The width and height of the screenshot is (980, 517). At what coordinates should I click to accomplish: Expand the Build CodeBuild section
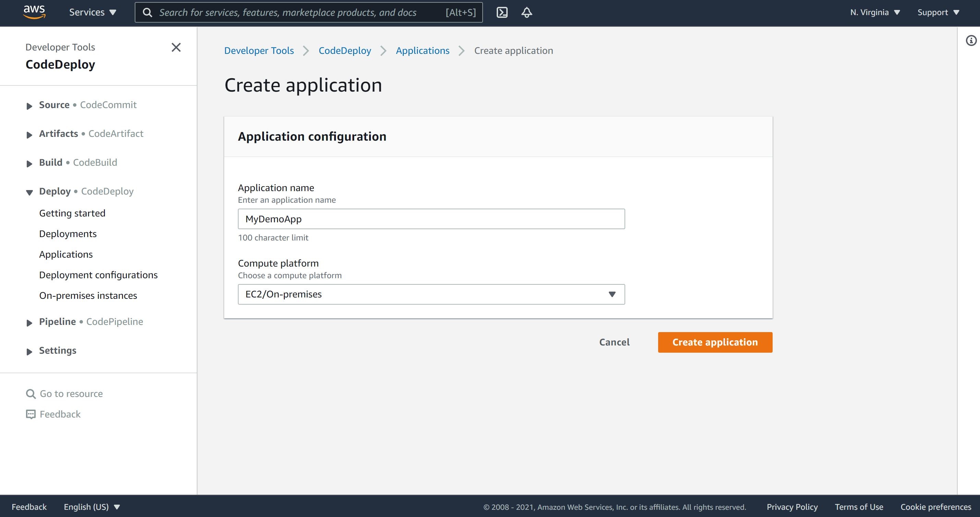(29, 164)
